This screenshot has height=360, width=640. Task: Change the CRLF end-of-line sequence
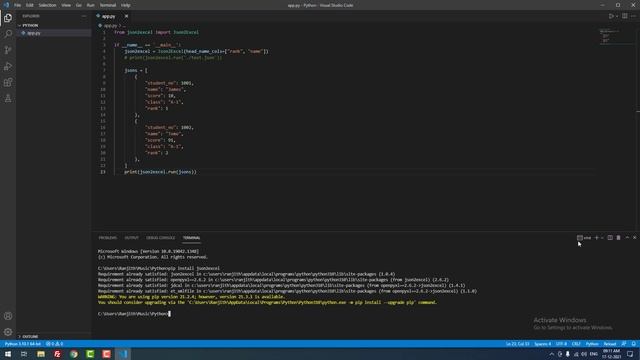[x=576, y=344]
